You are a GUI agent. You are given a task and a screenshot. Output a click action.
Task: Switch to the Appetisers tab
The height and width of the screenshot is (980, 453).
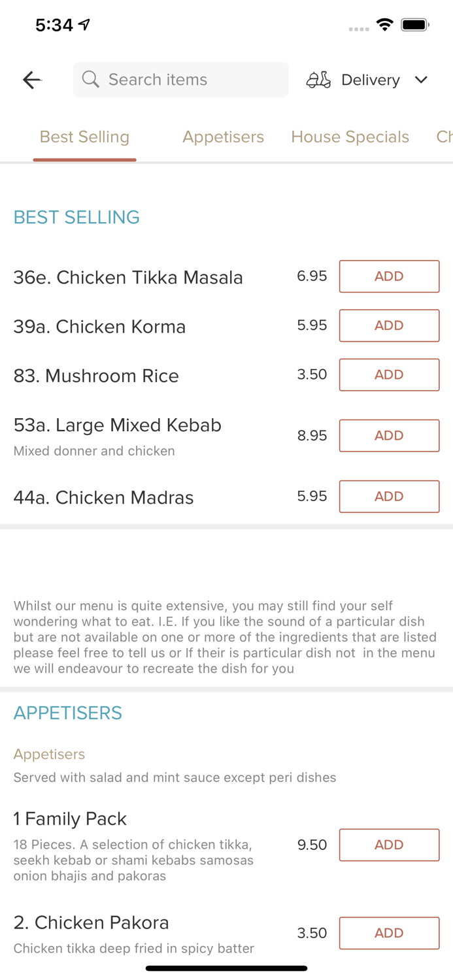pos(224,137)
